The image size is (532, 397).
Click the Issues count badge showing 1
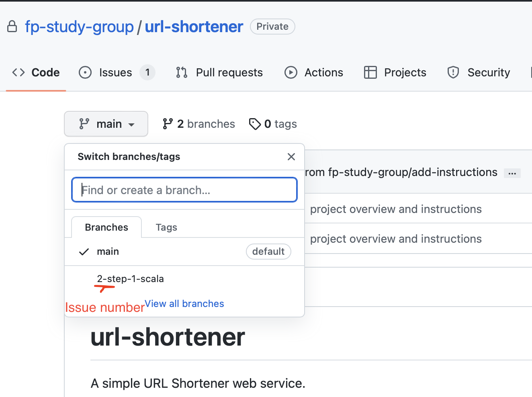pyautogui.click(x=147, y=72)
